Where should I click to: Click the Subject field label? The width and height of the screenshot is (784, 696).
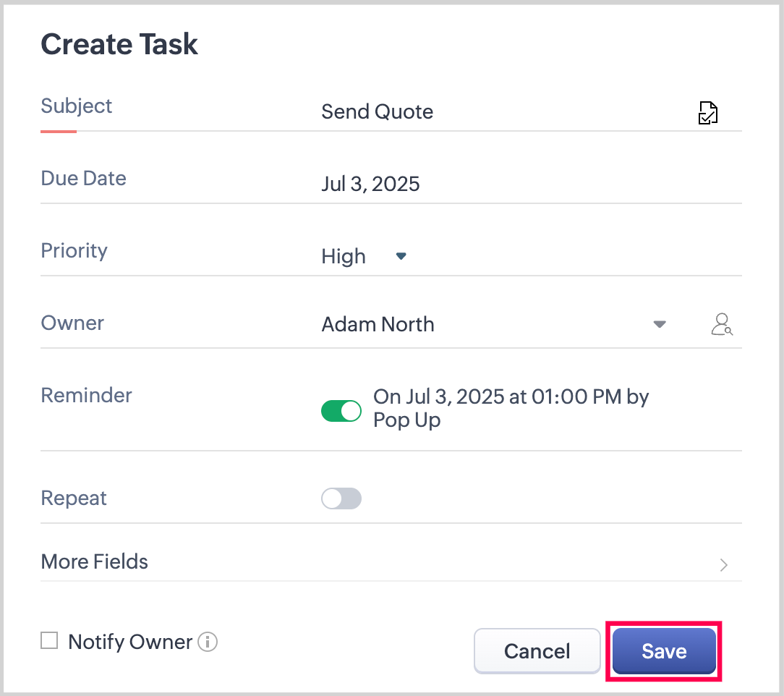point(77,106)
